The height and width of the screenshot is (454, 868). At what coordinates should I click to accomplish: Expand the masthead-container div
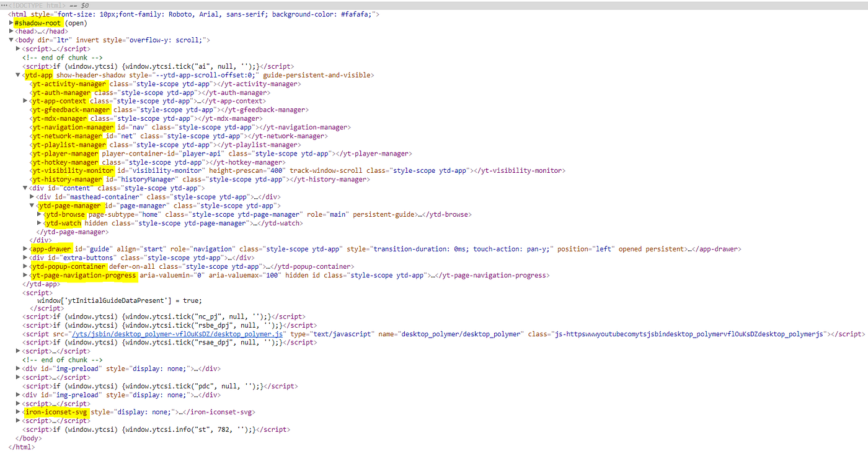(x=31, y=196)
